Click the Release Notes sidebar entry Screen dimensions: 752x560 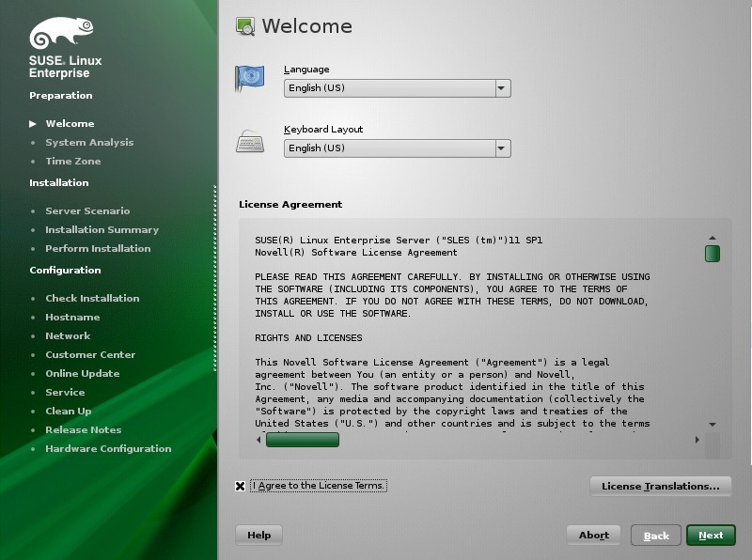[x=84, y=429]
